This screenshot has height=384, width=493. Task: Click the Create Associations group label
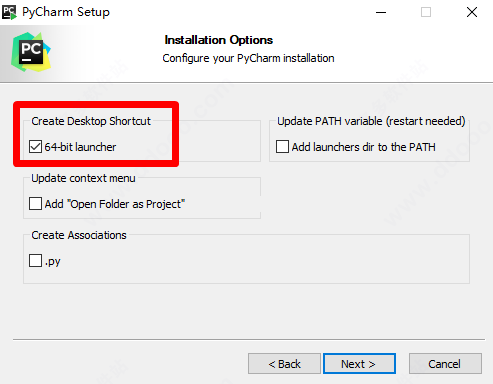(79, 235)
